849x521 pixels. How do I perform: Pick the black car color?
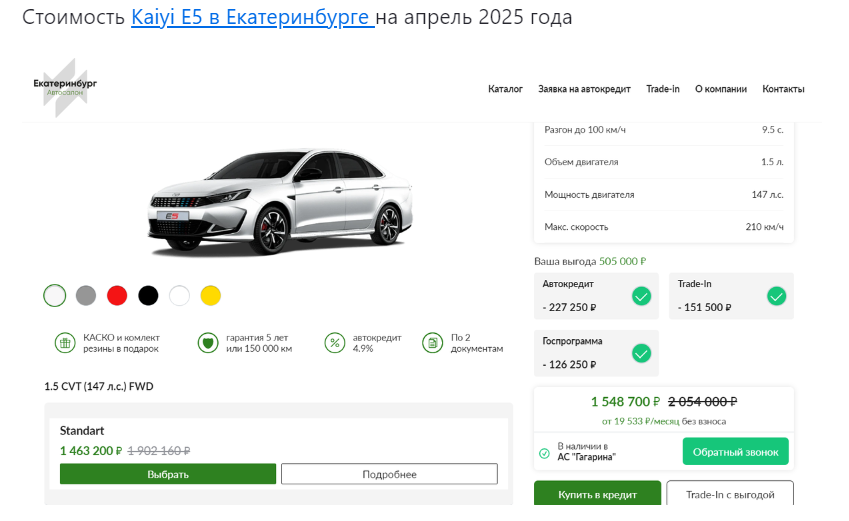148,296
